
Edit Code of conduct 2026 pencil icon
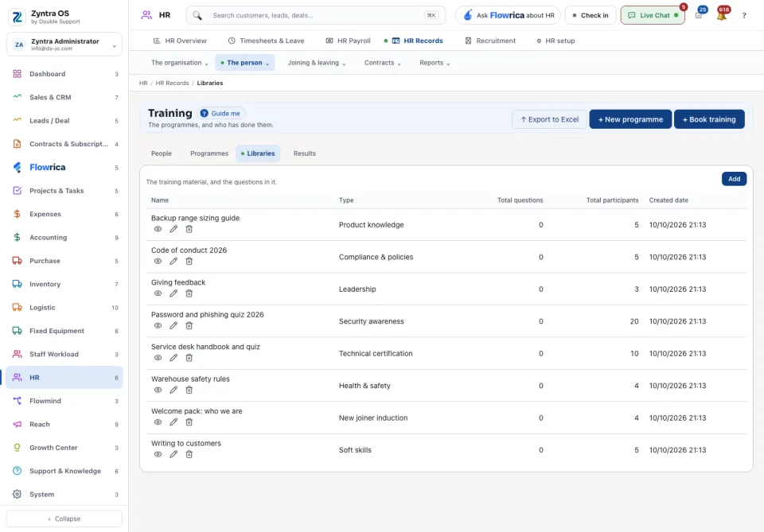(x=173, y=262)
